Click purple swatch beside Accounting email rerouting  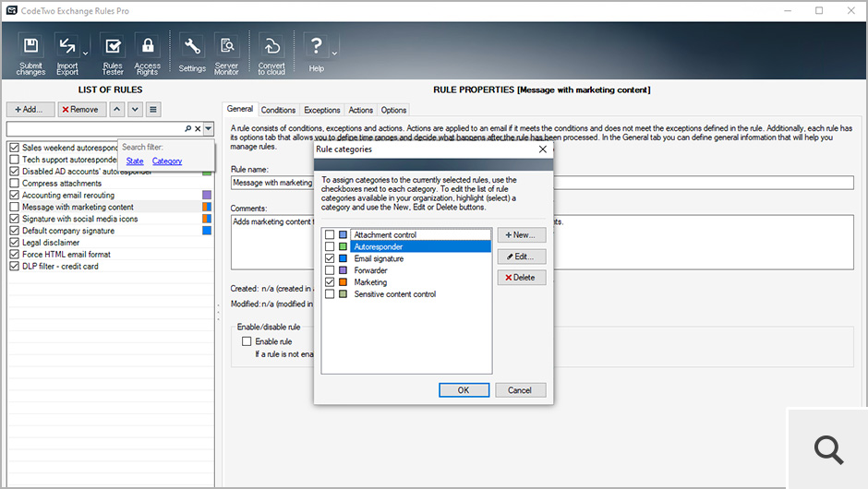207,195
